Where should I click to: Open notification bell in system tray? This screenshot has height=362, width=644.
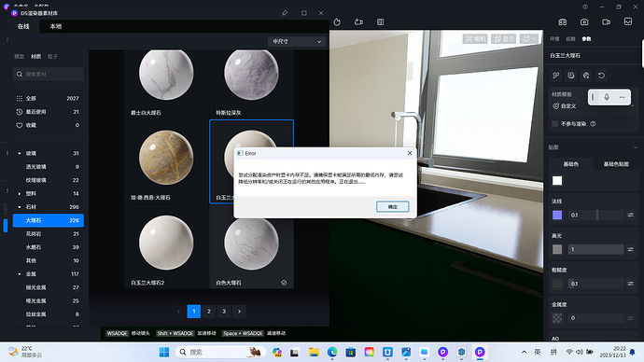click(633, 352)
